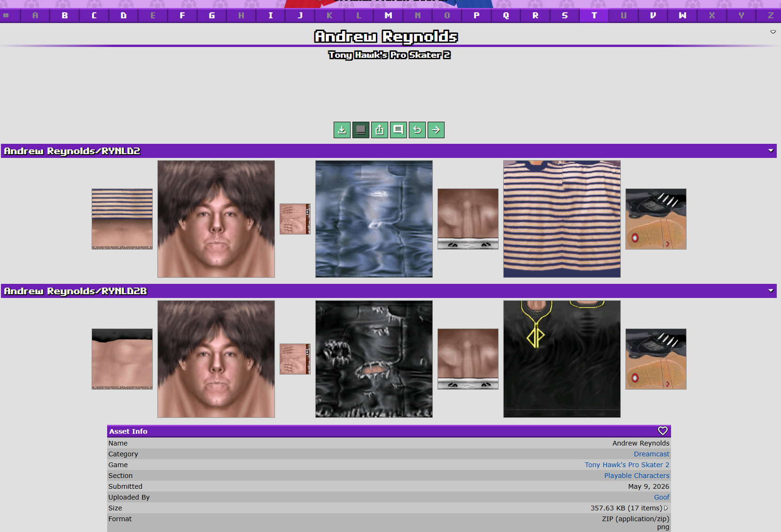This screenshot has height=532, width=781.
Task: Select letter J in the alphabet bar
Action: point(300,16)
